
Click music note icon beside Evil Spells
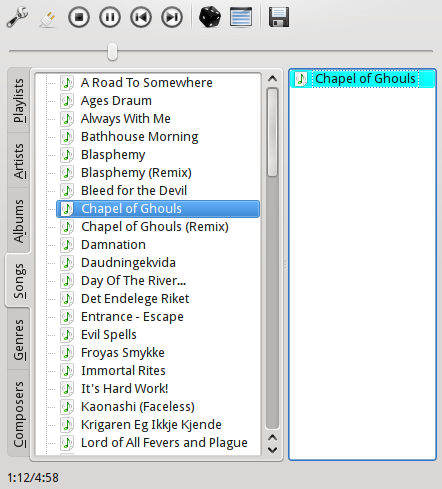67,335
